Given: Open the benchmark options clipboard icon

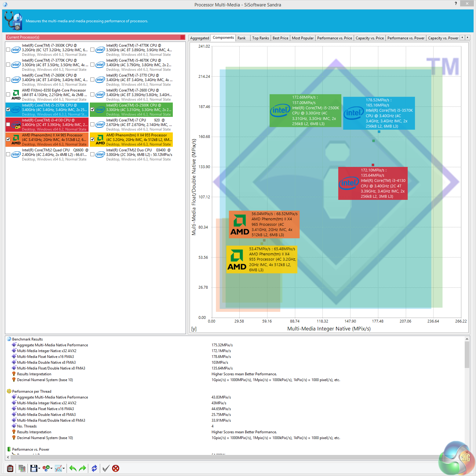Looking at the screenshot, I should 10,468.
